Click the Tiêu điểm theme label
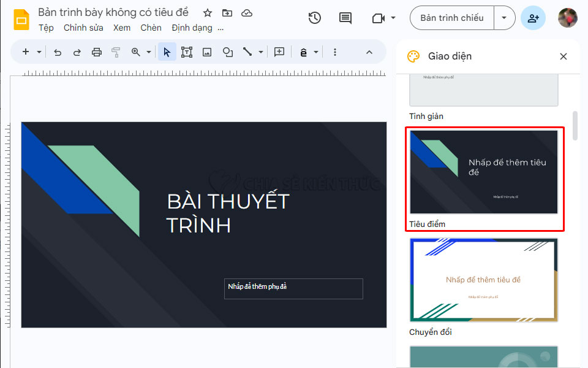The width and height of the screenshot is (588, 368). (427, 224)
